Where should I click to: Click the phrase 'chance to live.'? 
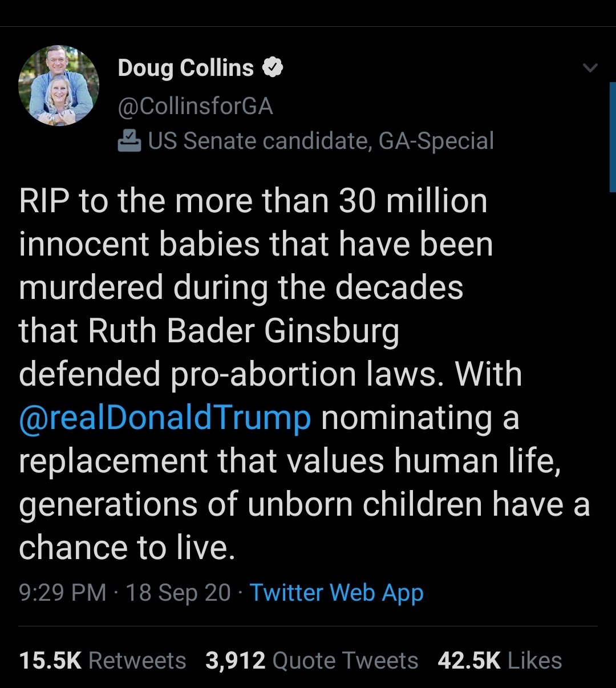tap(127, 548)
